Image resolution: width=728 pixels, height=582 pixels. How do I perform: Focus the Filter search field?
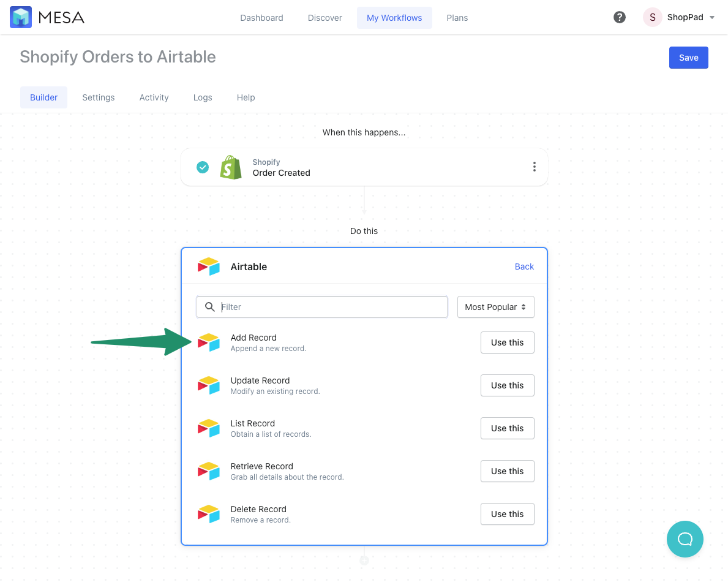tap(321, 307)
